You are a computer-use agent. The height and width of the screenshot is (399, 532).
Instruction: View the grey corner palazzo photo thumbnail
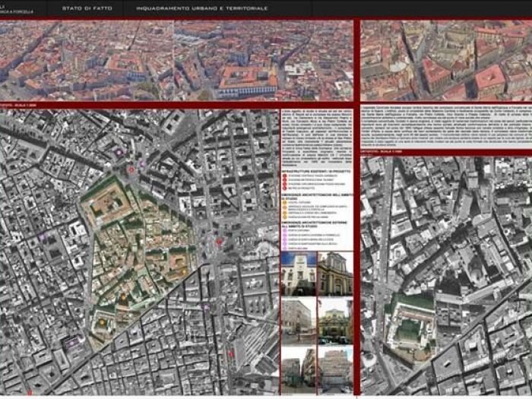click(299, 321)
